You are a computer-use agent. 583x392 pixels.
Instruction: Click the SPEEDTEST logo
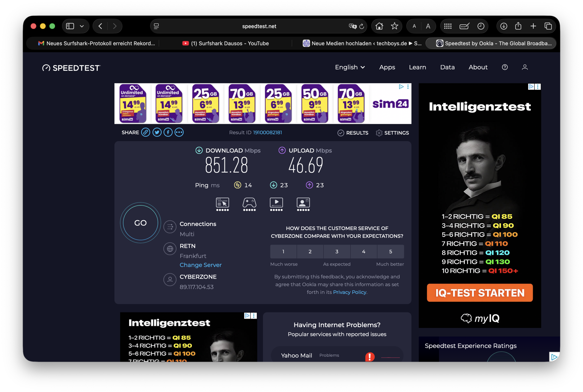pyautogui.click(x=71, y=68)
